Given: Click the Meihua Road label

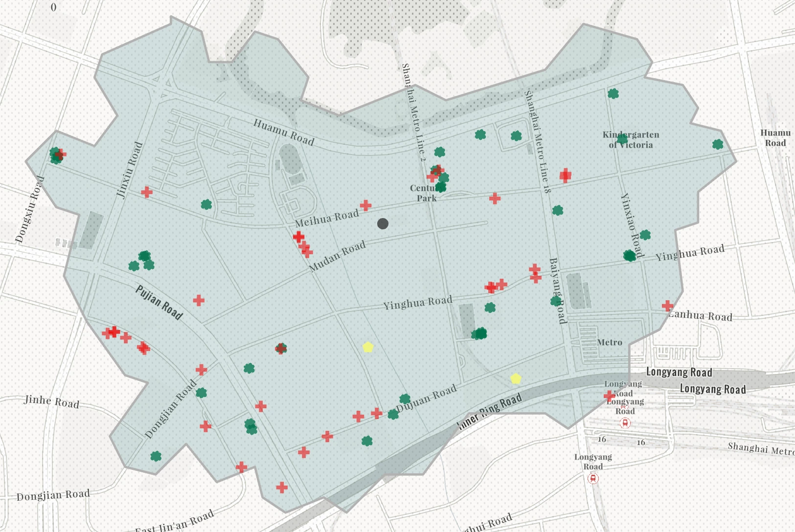Looking at the screenshot, I should [x=327, y=218].
